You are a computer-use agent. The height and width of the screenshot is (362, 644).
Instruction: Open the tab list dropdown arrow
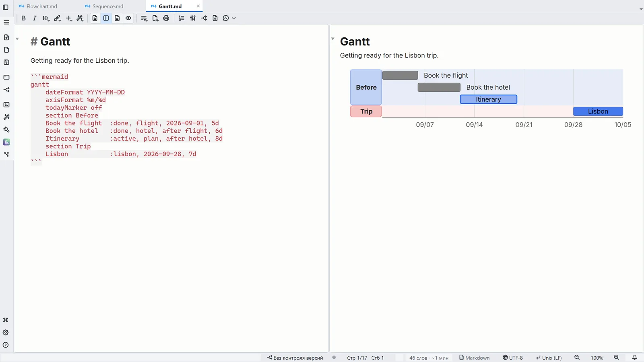pos(641,9)
